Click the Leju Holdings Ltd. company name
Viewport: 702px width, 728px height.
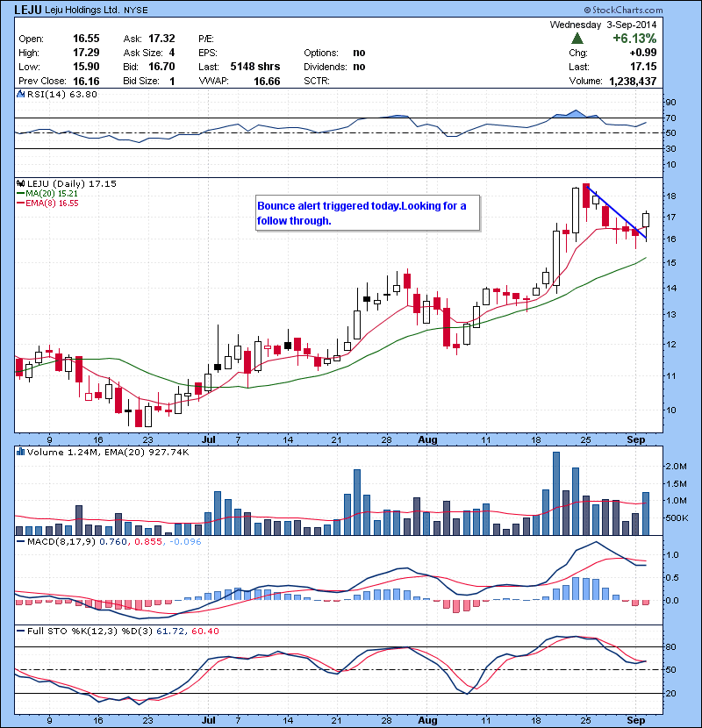click(82, 10)
